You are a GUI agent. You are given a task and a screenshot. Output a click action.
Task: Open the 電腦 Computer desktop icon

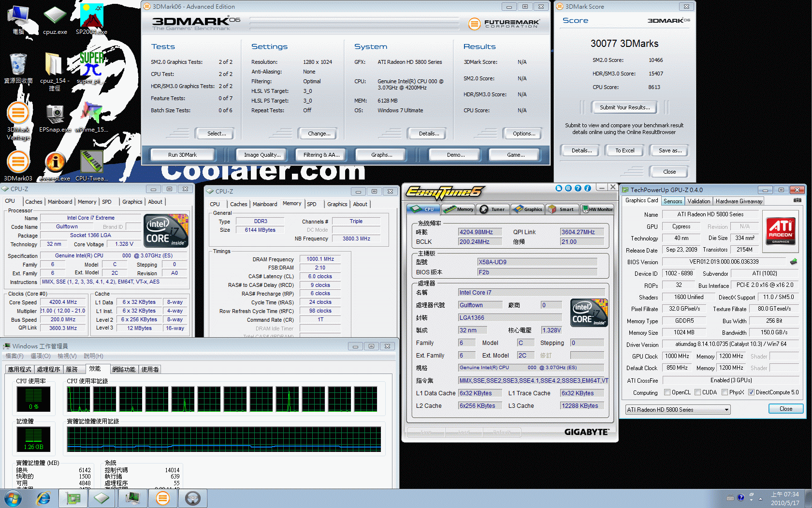click(x=19, y=19)
